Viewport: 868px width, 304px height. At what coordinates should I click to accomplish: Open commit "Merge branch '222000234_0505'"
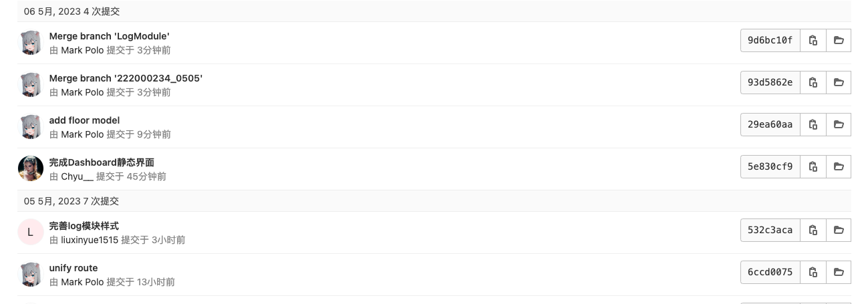[126, 78]
